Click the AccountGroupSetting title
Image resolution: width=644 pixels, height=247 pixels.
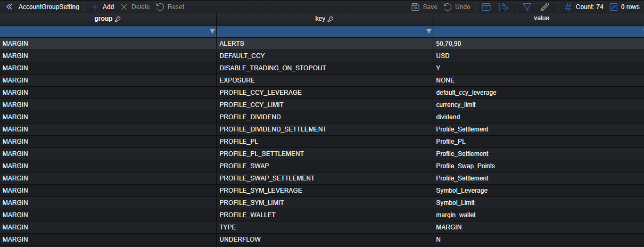click(49, 7)
